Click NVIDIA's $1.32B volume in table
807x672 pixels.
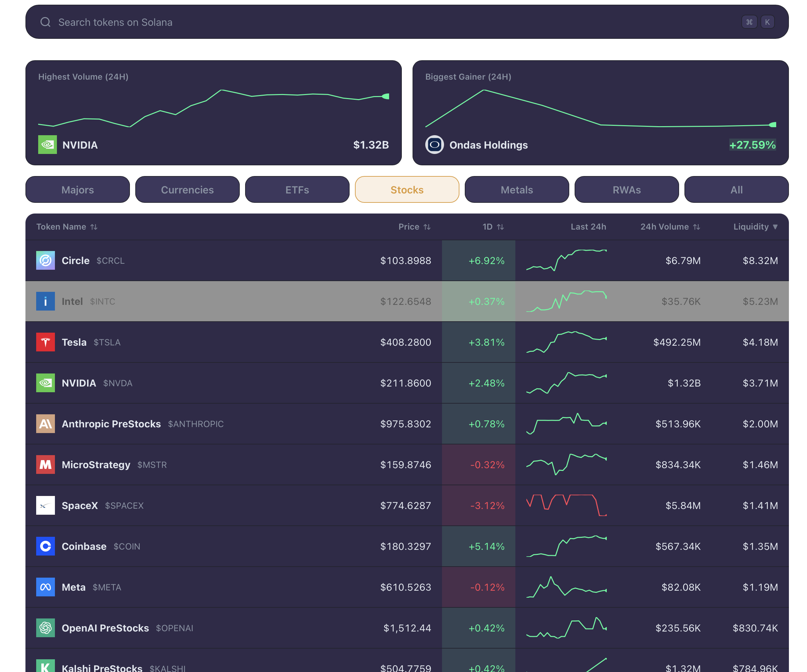point(684,383)
